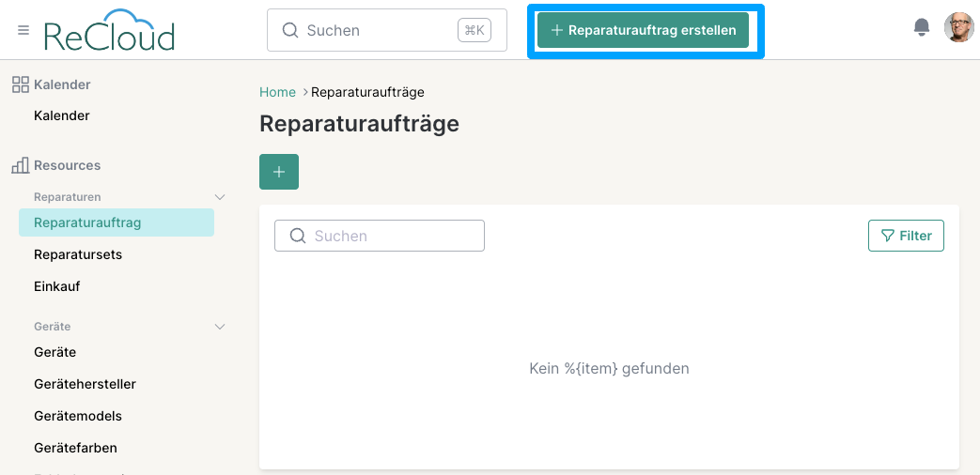Open Einkauf in the sidebar
The width and height of the screenshot is (980, 475).
57,286
